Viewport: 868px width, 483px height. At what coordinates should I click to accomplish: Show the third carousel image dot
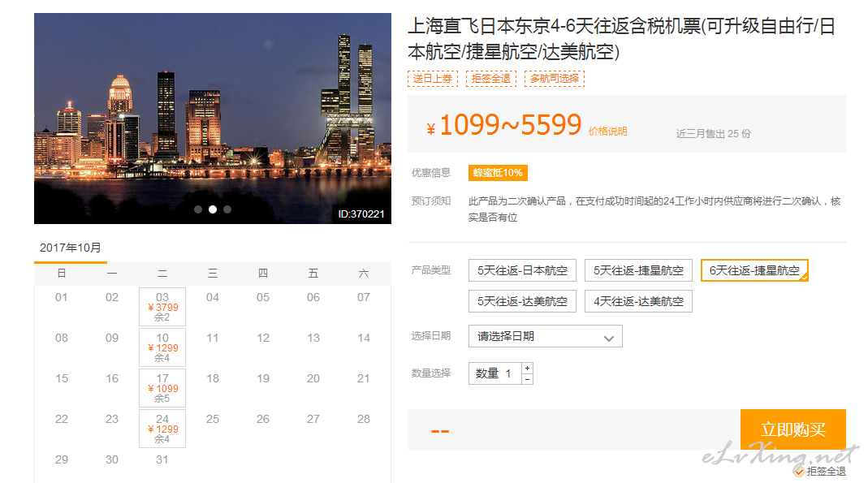pos(227,209)
